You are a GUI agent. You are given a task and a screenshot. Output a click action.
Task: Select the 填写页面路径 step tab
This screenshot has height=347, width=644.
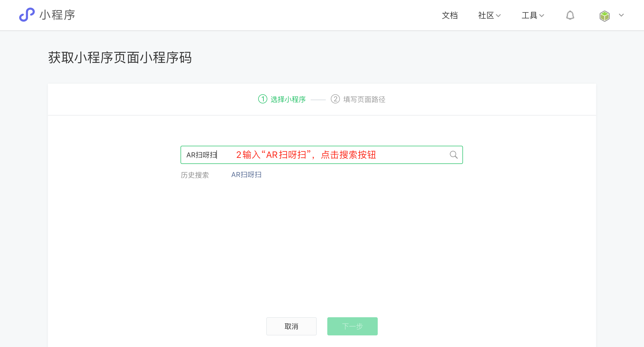click(364, 99)
